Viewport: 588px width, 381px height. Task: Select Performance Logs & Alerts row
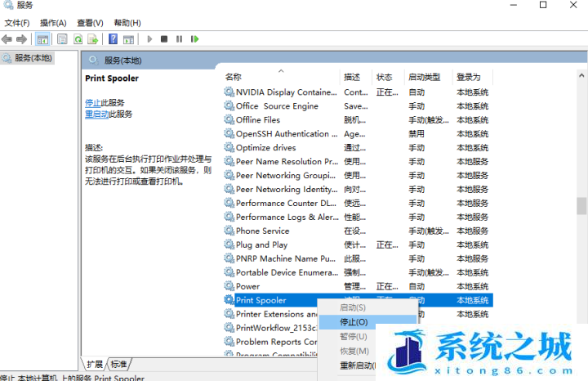pyautogui.click(x=358, y=217)
